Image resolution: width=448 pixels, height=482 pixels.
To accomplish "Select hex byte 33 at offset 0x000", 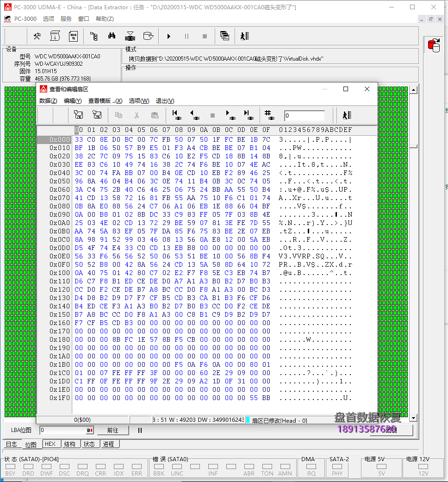I will (x=79, y=139).
